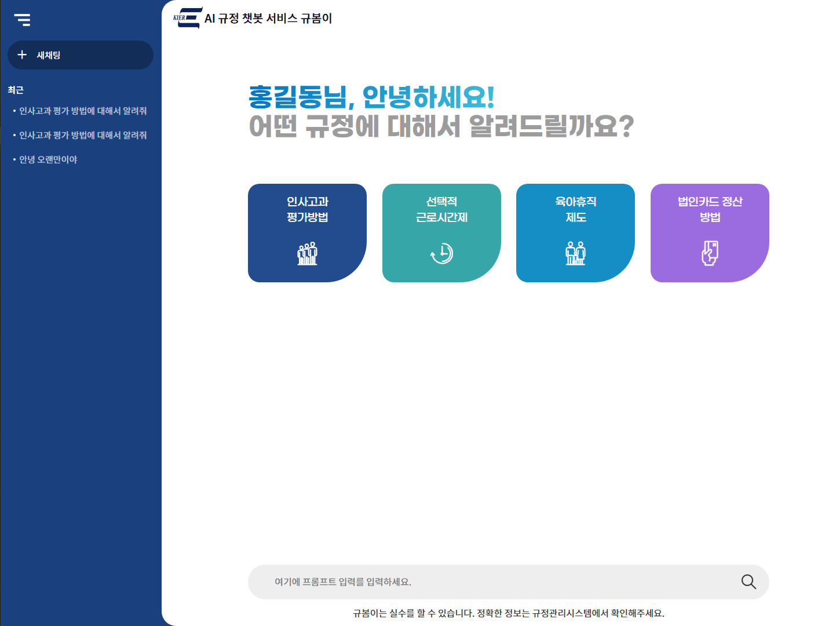Click the clock icon on 선택적 근로시간제 card
This screenshot has width=840, height=626.
441,253
